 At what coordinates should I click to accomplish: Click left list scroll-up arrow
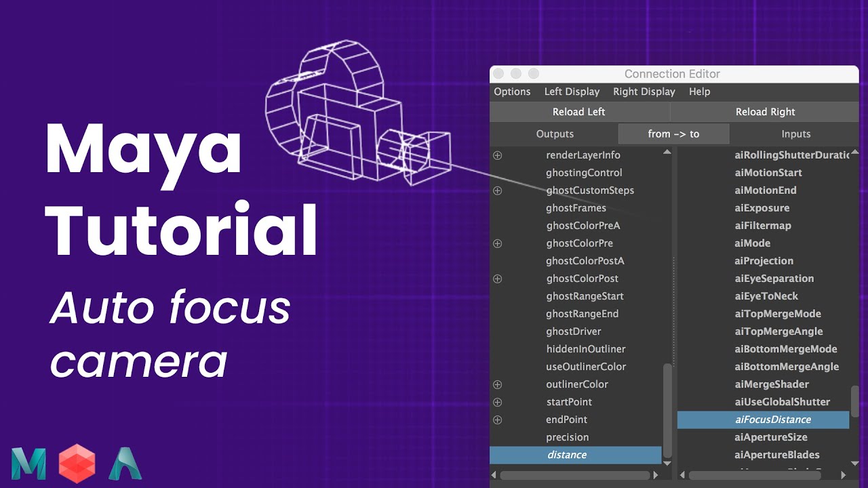pyautogui.click(x=667, y=151)
